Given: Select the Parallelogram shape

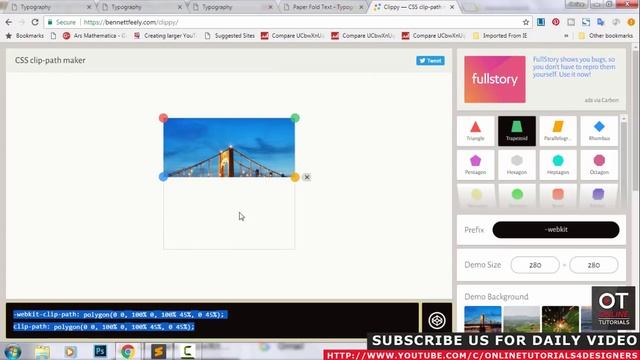Looking at the screenshot, I should [558, 131].
